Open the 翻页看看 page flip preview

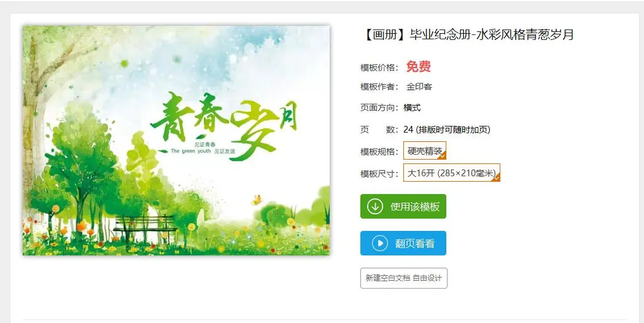(403, 243)
